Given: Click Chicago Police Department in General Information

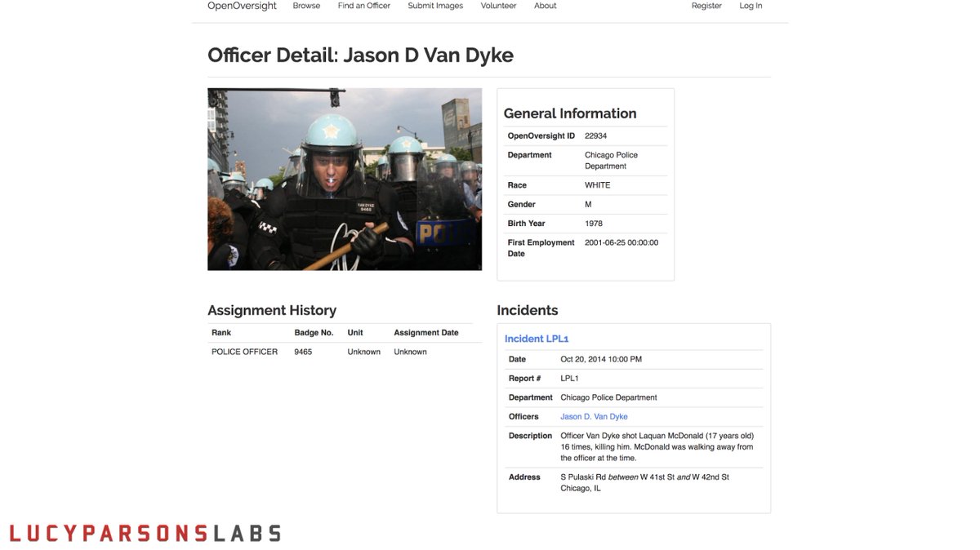Looking at the screenshot, I should point(611,161).
